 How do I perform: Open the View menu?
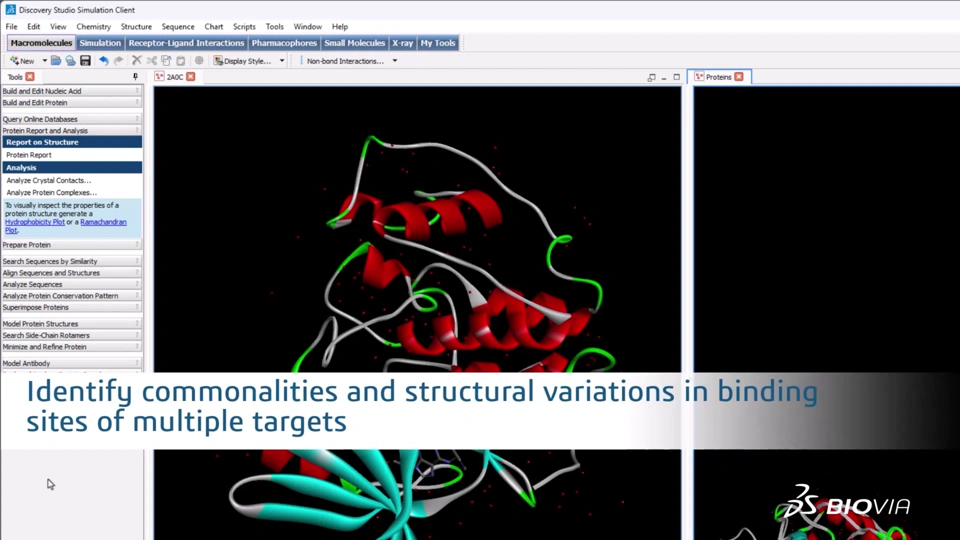(x=58, y=26)
